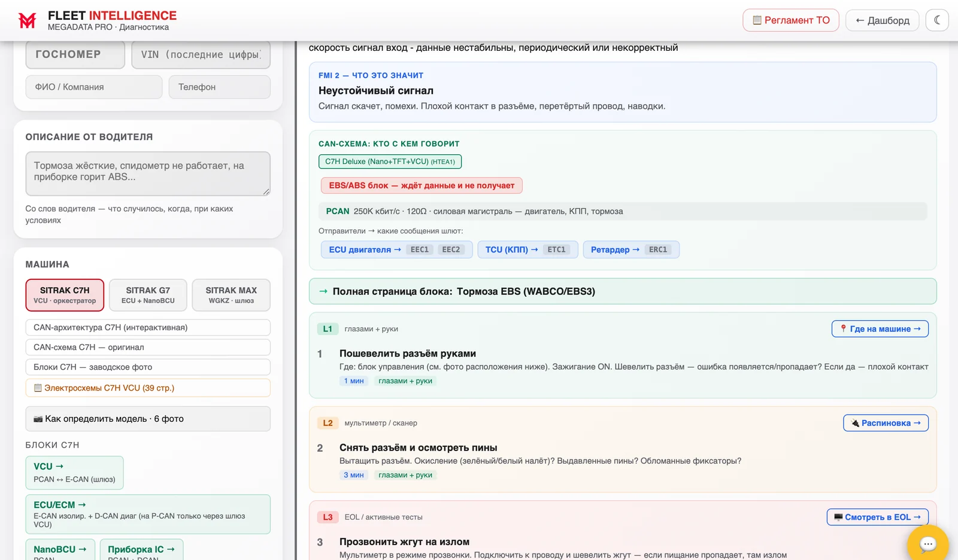Click the 1 мин time tag
The width and height of the screenshot is (958, 560).
(x=354, y=381)
